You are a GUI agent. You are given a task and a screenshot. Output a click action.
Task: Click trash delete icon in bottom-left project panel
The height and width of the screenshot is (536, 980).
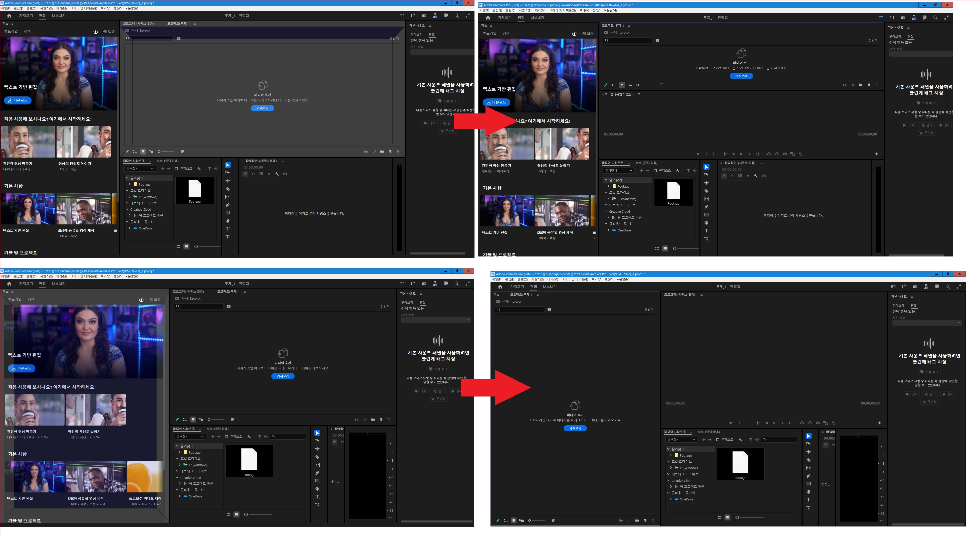388,420
